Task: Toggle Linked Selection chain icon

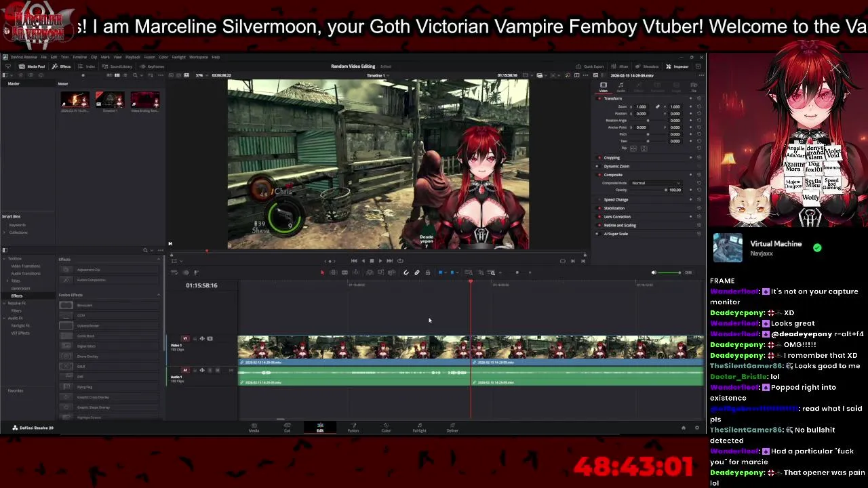Action: 417,272
